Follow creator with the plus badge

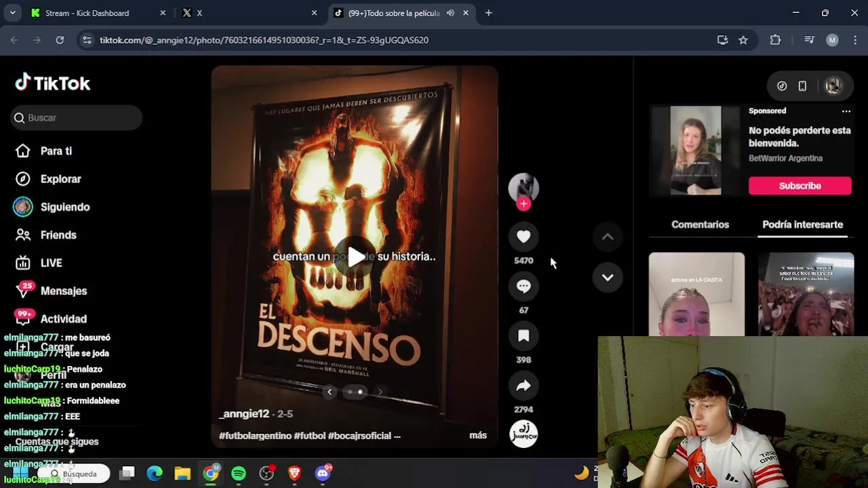pos(524,203)
